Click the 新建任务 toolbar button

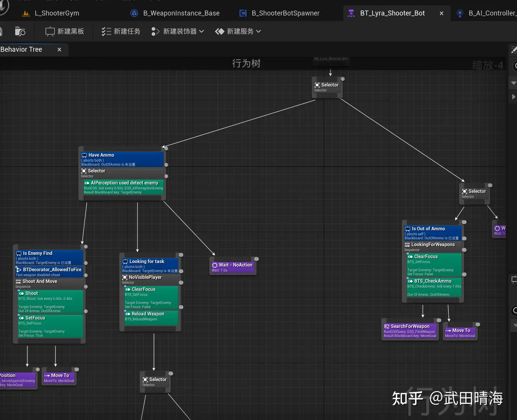point(121,32)
